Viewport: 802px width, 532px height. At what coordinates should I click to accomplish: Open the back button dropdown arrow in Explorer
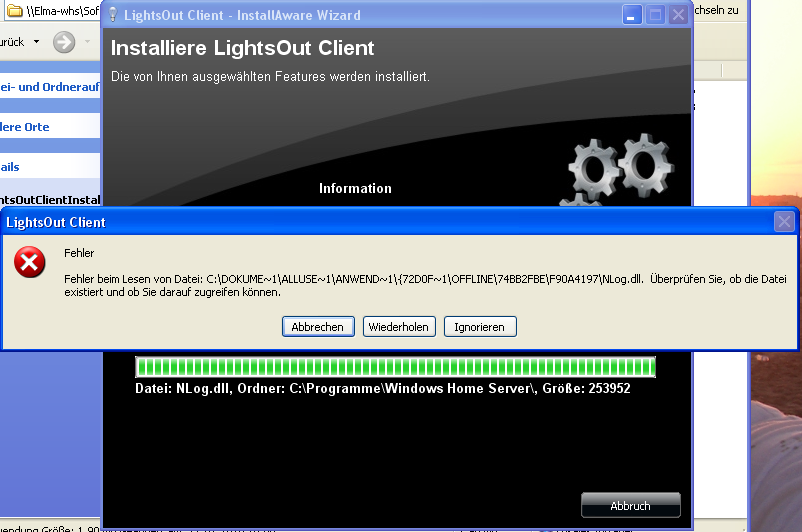coord(36,42)
